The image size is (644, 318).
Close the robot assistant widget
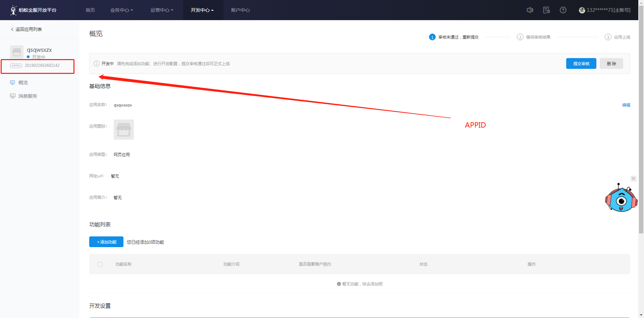634,178
